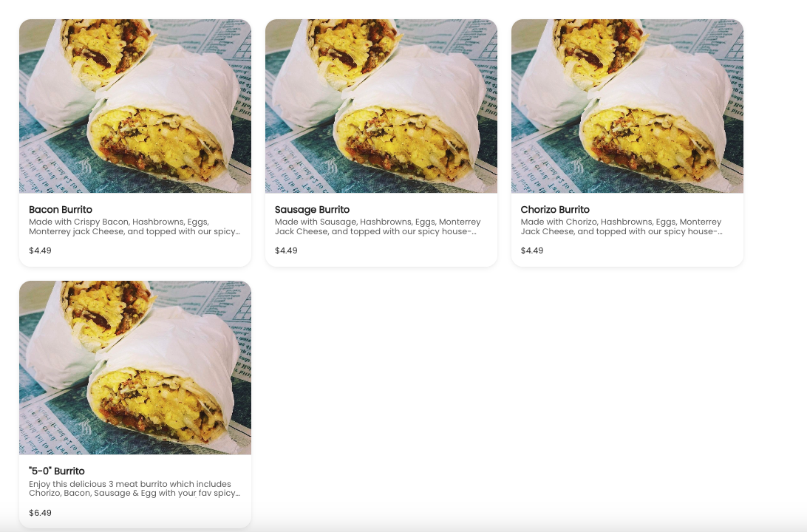Click the Bacon Burrito title

(x=61, y=209)
